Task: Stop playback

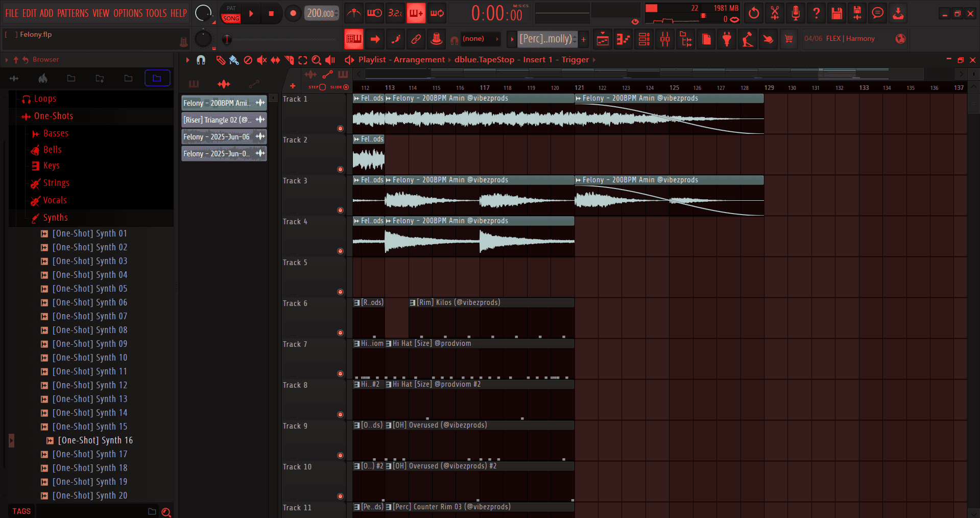Action: 272,14
